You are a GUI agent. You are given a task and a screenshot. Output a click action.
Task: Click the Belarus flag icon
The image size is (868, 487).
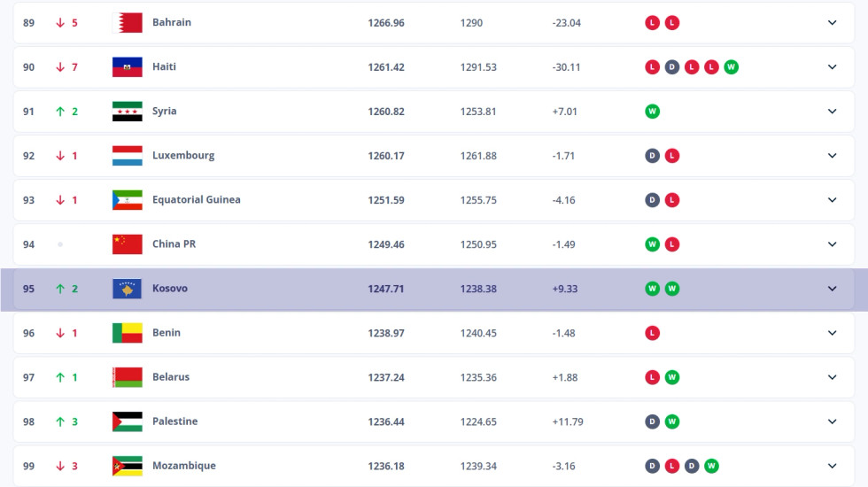click(x=128, y=377)
